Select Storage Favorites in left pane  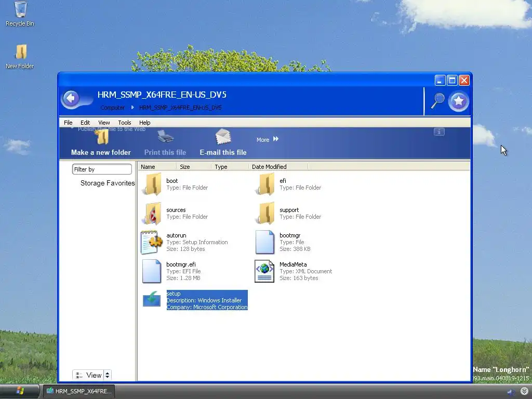pyautogui.click(x=108, y=183)
